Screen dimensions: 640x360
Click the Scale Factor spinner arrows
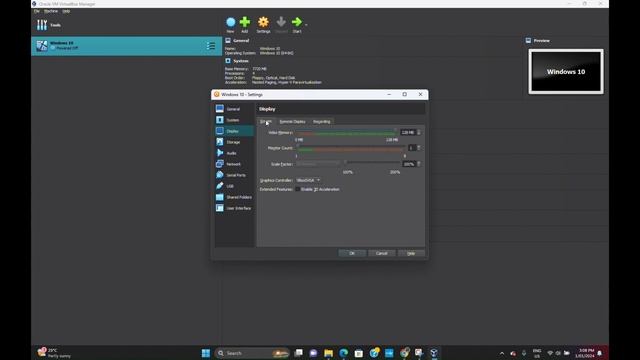[x=419, y=164]
